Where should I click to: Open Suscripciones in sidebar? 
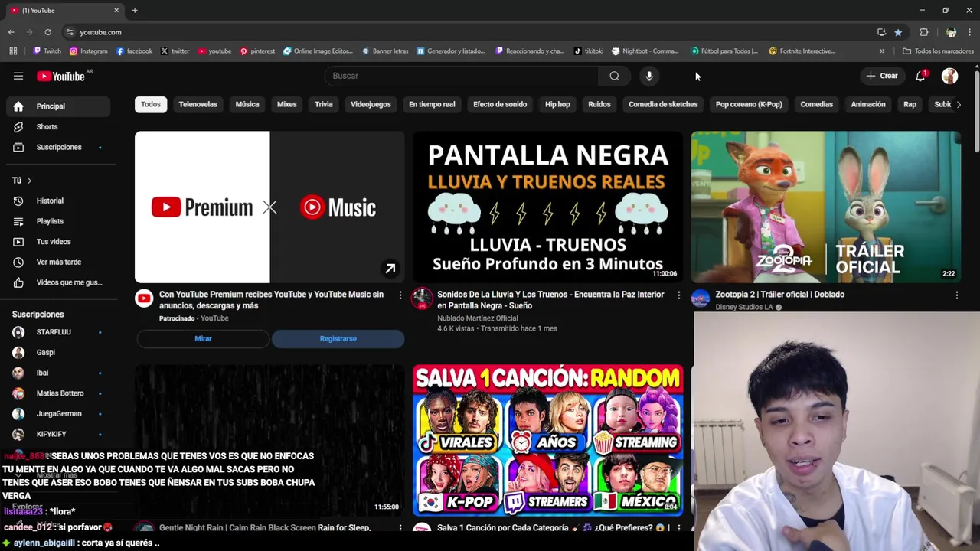58,147
